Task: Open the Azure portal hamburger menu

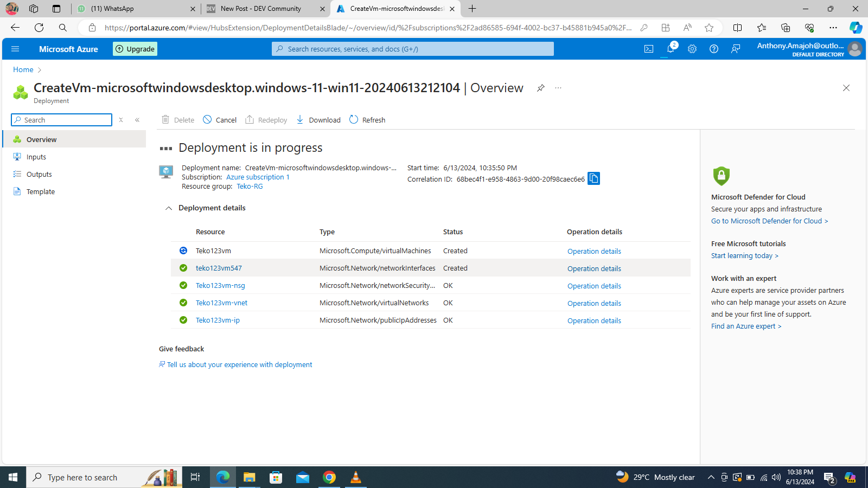Action: [15, 49]
